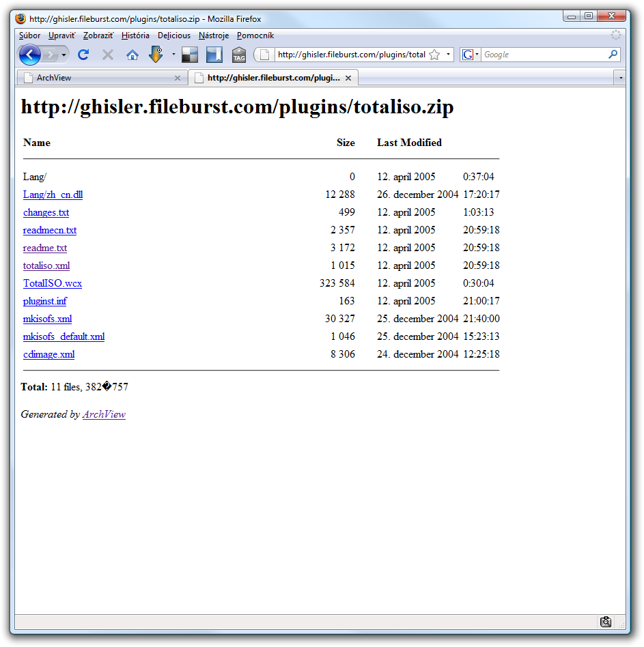This screenshot has width=644, height=647.
Task: Click the Back navigation button
Action: 30,55
